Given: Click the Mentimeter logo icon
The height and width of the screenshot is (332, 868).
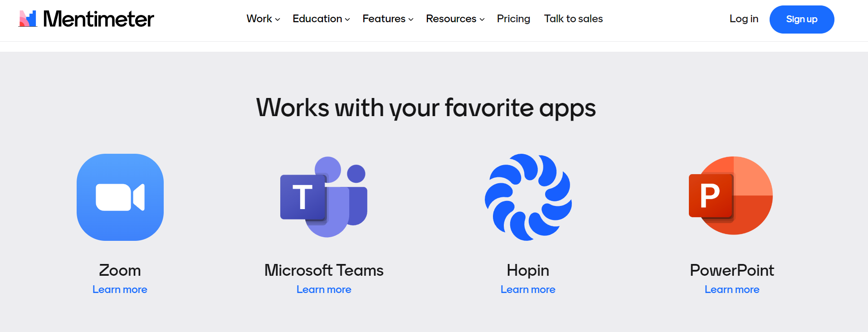Looking at the screenshot, I should pos(28,19).
